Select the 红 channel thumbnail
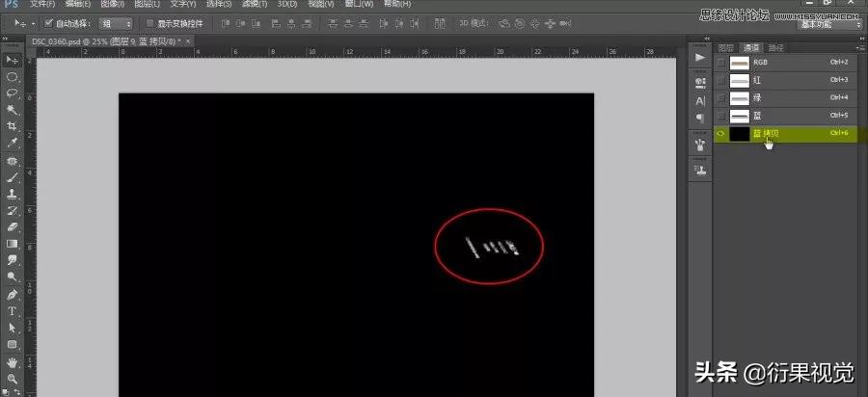 coord(740,79)
